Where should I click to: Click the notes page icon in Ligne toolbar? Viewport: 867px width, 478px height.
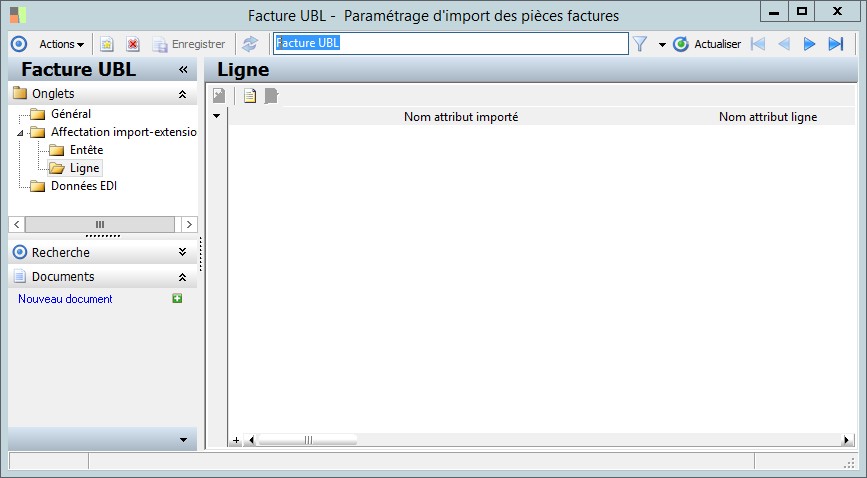click(x=250, y=96)
